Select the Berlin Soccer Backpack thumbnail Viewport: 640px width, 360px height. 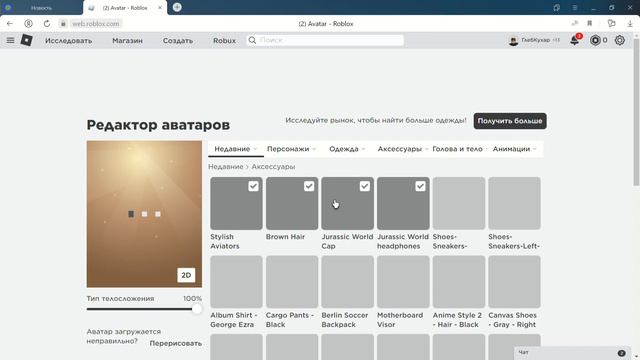click(347, 282)
